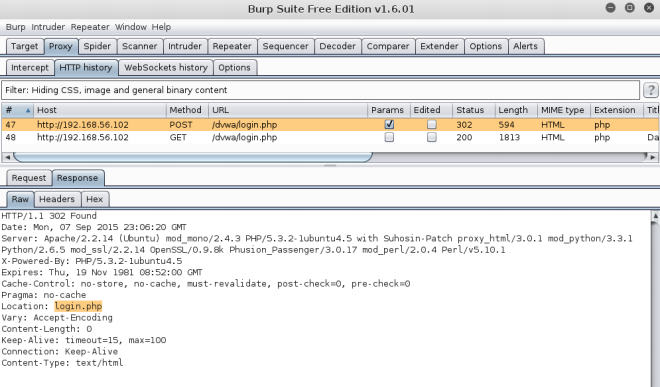Sort by the MIME type column header

click(564, 110)
